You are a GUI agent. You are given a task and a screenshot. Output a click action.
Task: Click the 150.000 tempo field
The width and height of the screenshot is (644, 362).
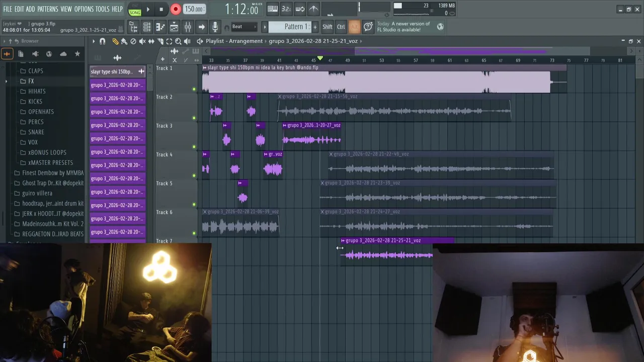point(194,9)
